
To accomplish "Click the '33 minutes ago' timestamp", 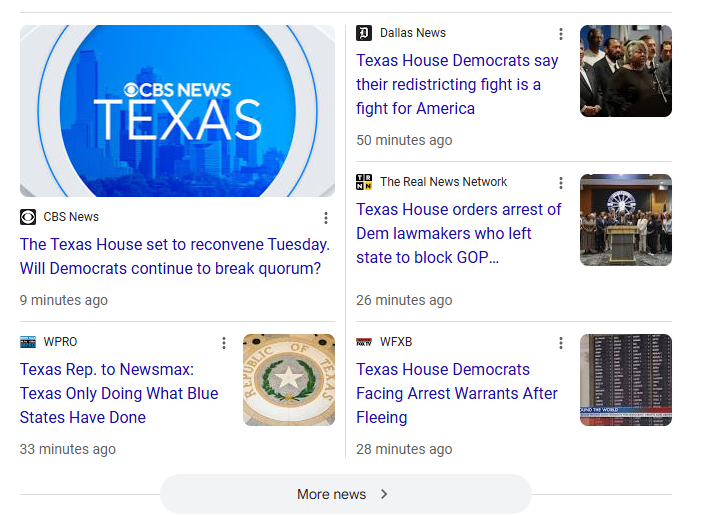I will [x=68, y=449].
